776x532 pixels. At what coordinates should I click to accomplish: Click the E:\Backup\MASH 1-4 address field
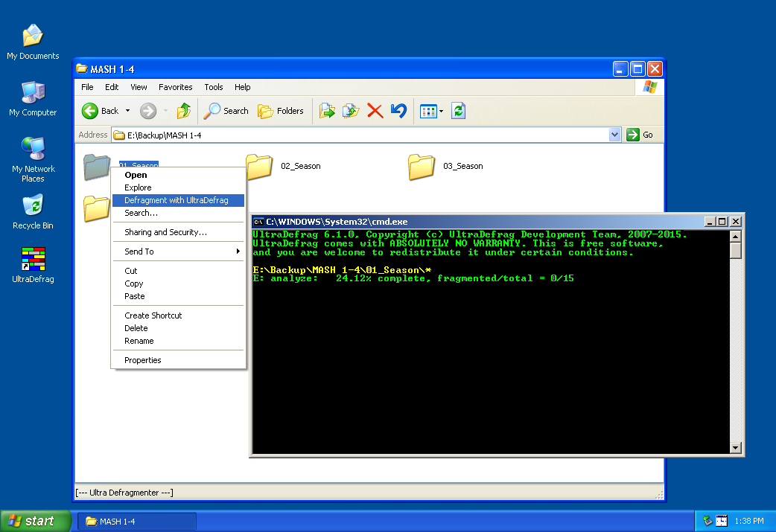coord(357,135)
